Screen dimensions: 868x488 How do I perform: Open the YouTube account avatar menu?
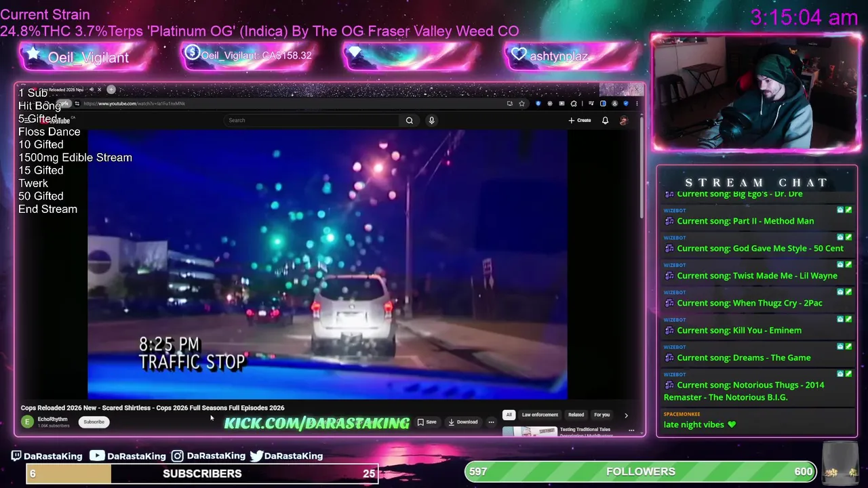pyautogui.click(x=623, y=121)
